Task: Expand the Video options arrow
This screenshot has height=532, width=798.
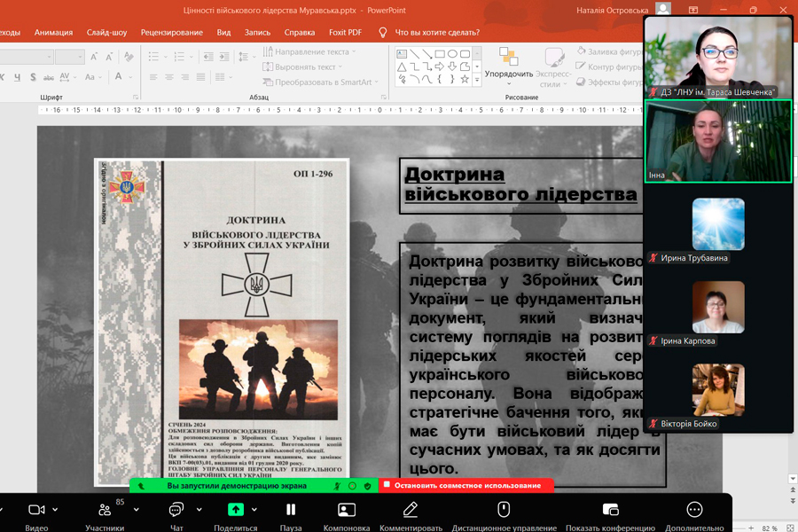Action: 55,510
